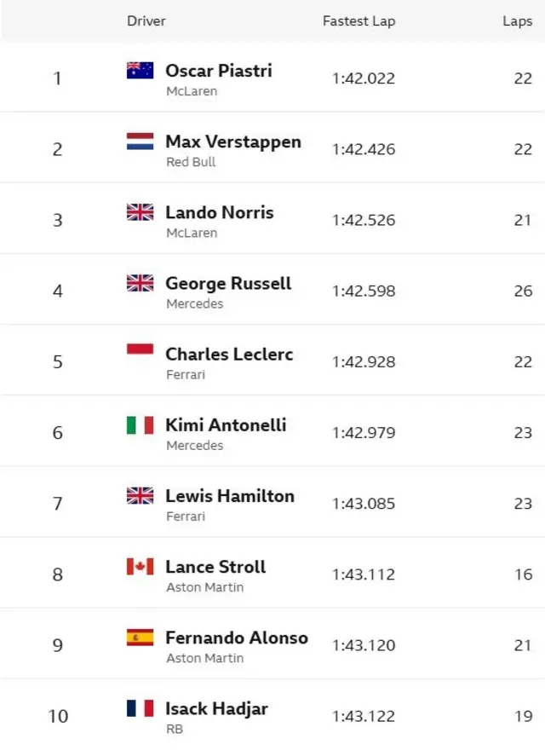Click the Monaco flag next to Charles Leclerc

pyautogui.click(x=140, y=350)
